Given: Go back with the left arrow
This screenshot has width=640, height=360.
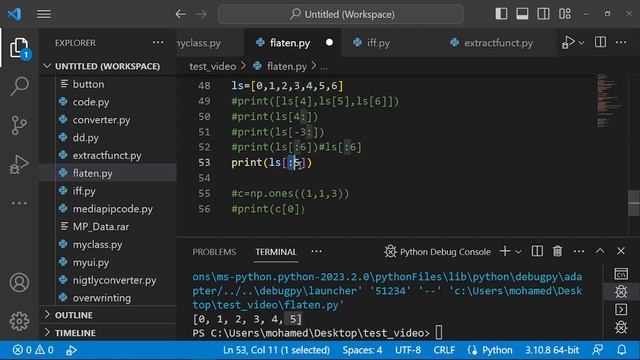Looking at the screenshot, I should point(180,14).
